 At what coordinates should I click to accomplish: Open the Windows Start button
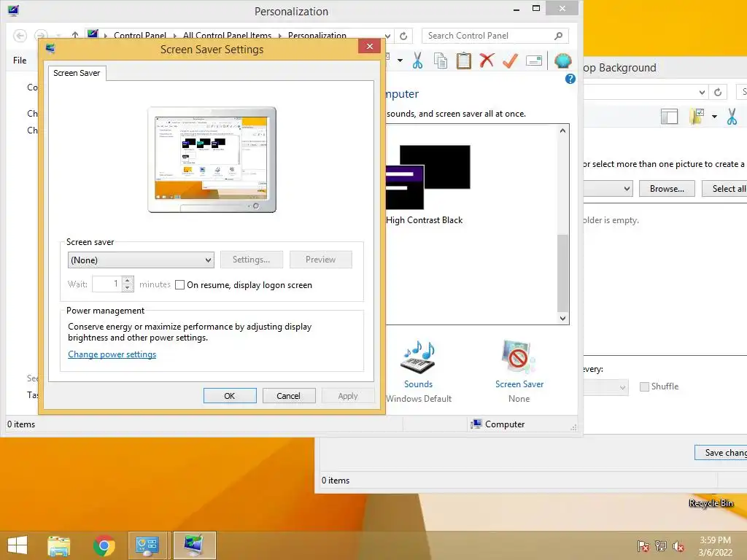pos(18,545)
